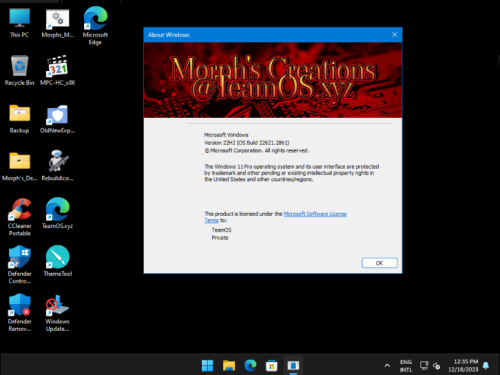
Task: Open the Morph's_De... folder icon
Action: [19, 166]
